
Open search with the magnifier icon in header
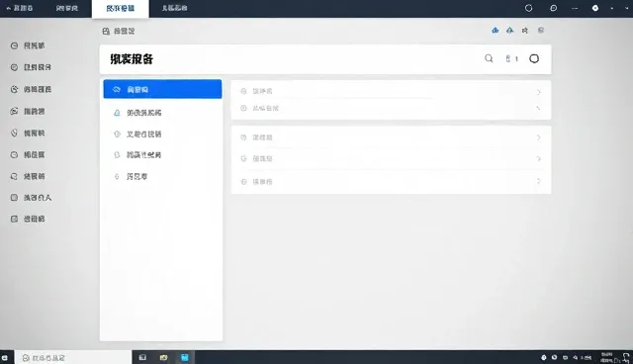click(489, 58)
